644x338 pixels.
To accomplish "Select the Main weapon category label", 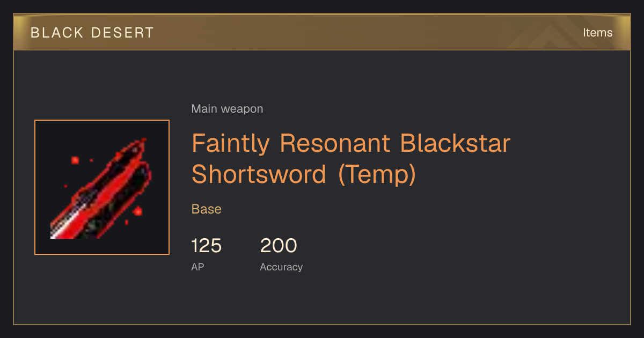I will (227, 109).
